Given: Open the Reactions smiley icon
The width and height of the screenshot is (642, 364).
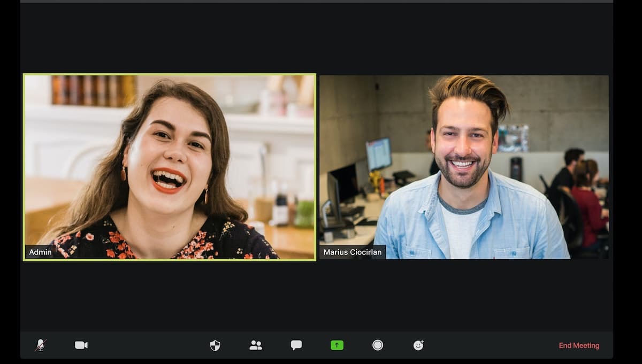Looking at the screenshot, I should [x=418, y=345].
